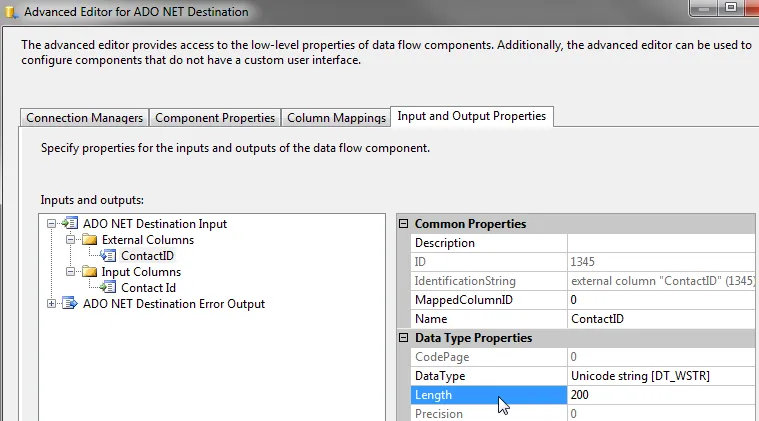759x421 pixels.
Task: Collapse the ADO NET Destination Input node
Action: coord(51,224)
